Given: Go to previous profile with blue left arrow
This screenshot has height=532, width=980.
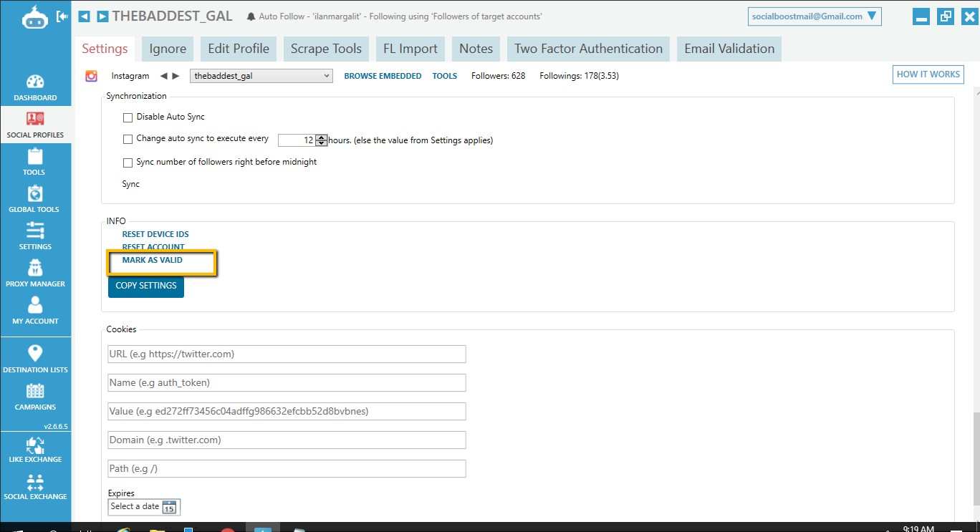Looking at the screenshot, I should [x=84, y=16].
